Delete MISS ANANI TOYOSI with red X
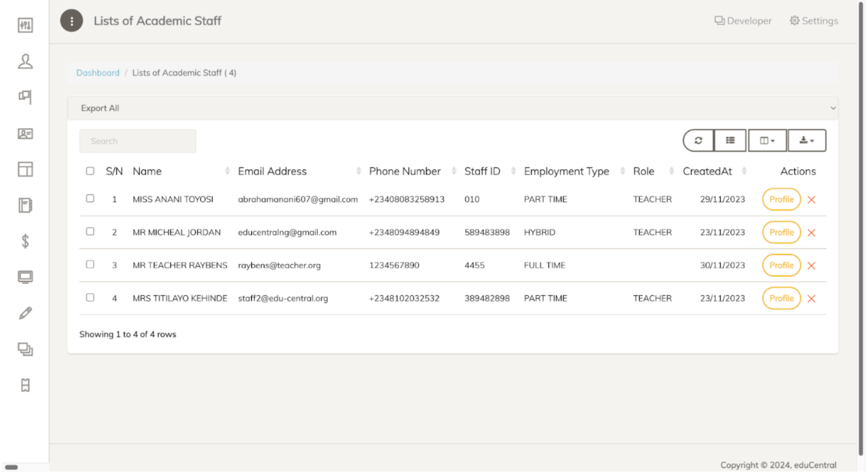 tap(811, 200)
